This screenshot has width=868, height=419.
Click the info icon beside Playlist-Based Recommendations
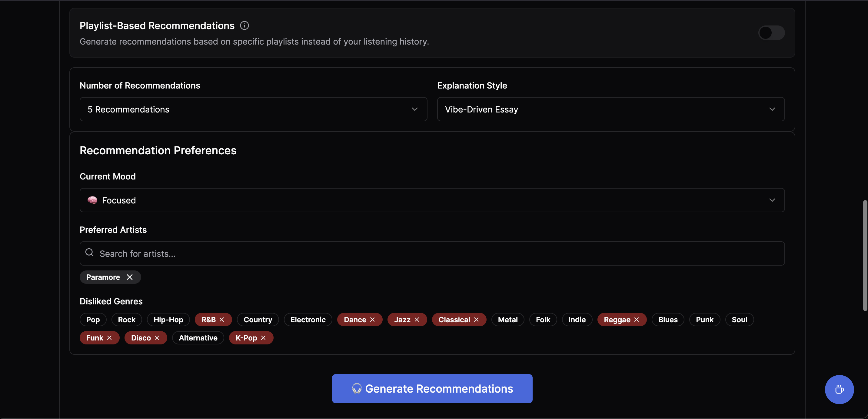click(x=244, y=25)
